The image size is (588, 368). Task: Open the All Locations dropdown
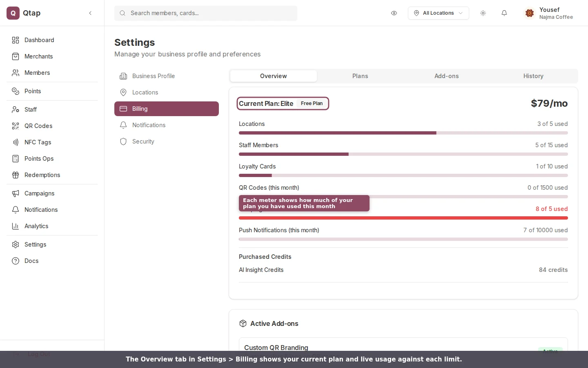coord(439,13)
